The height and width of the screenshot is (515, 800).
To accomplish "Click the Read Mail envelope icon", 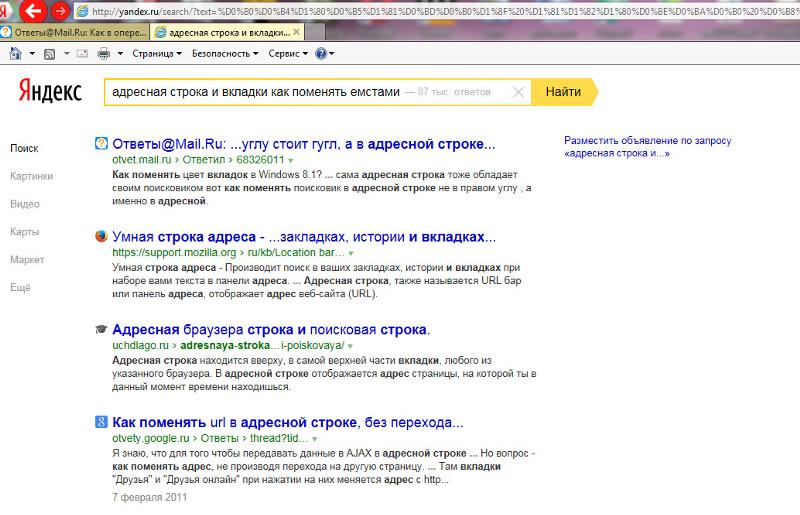I will pyautogui.click(x=82, y=53).
